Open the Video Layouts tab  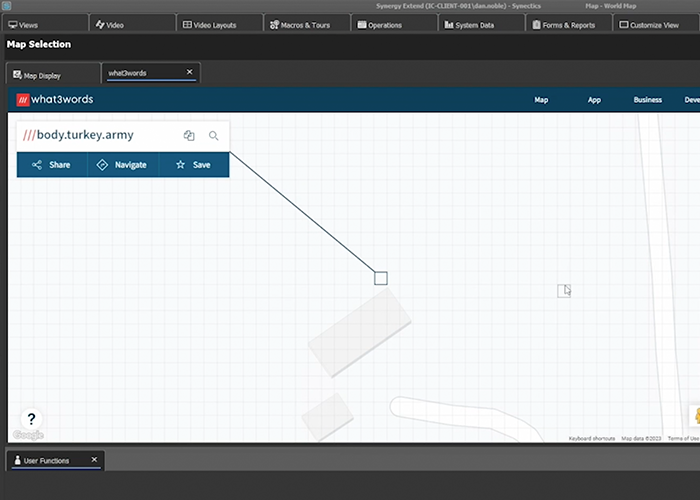(220, 25)
